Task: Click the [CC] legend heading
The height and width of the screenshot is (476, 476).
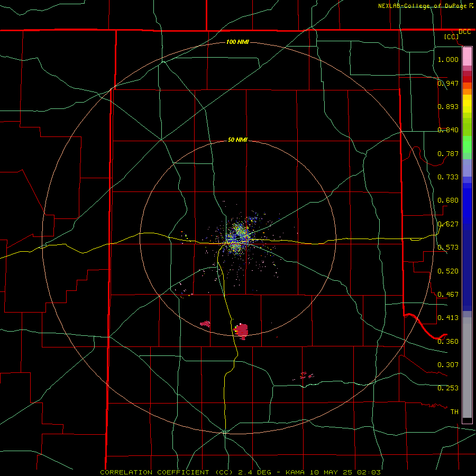Action: pos(451,36)
